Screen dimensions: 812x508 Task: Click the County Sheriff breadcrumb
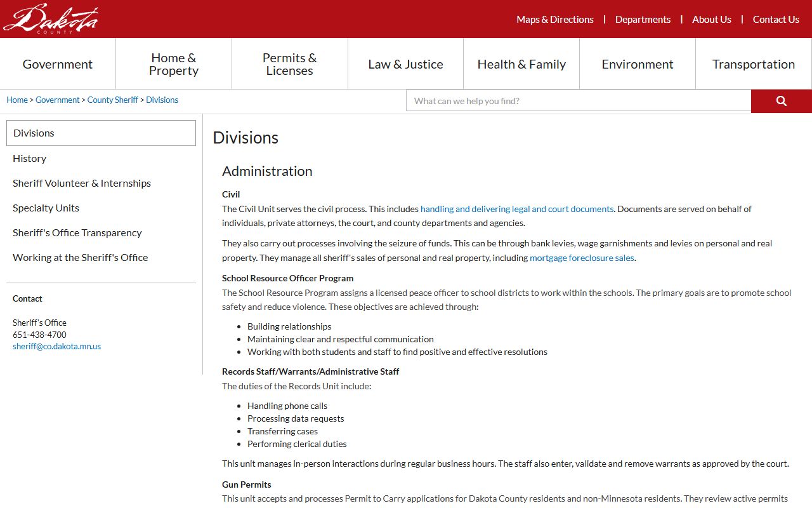tap(113, 100)
